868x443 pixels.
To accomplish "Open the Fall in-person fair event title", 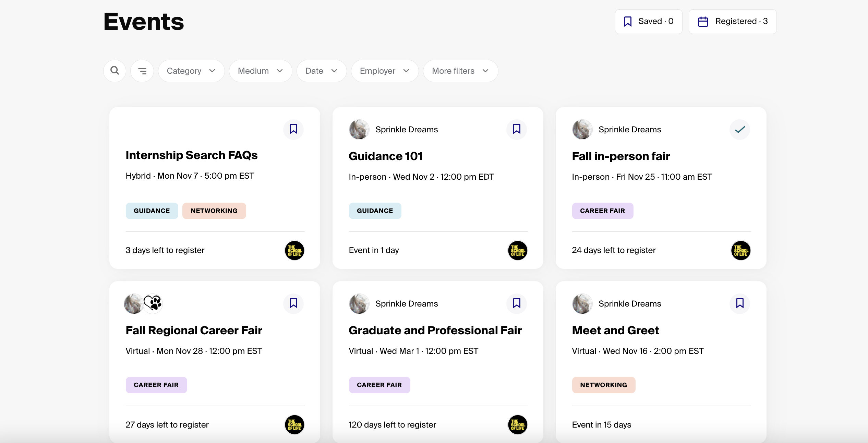I will (621, 156).
